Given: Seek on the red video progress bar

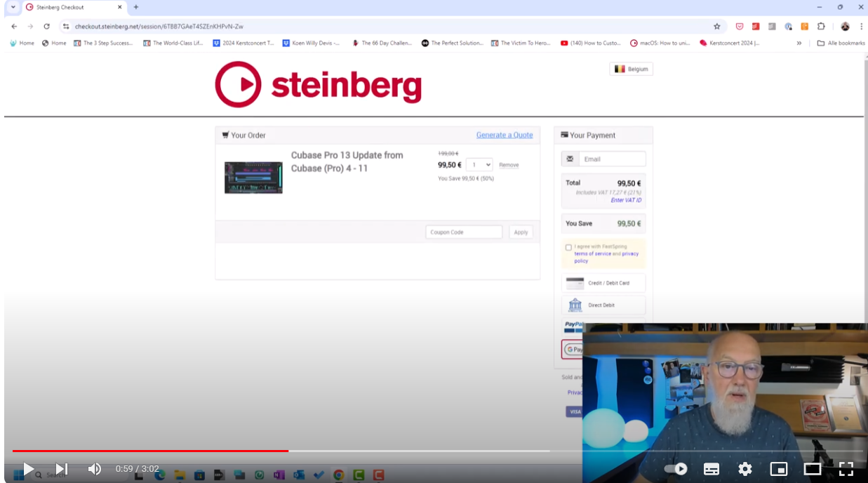Looking at the screenshot, I should pyautogui.click(x=150, y=451).
